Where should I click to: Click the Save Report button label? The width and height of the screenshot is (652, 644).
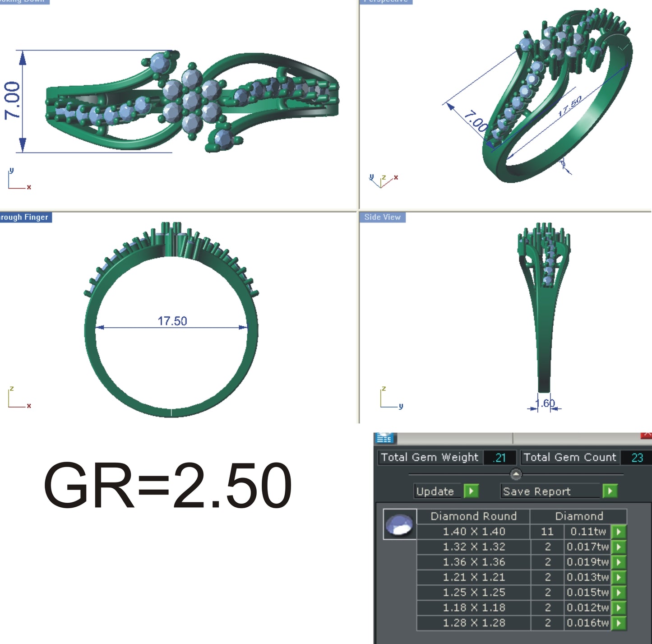pyautogui.click(x=551, y=491)
